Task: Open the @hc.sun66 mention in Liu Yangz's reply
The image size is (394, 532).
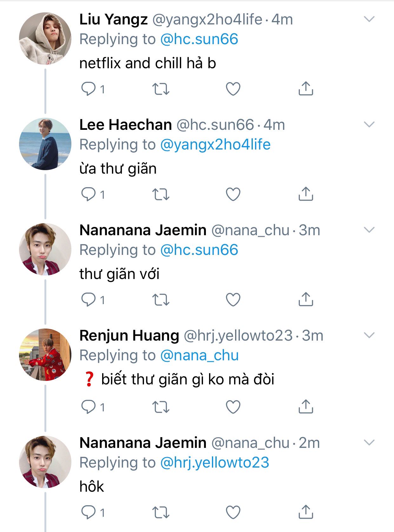Action: coord(199,39)
